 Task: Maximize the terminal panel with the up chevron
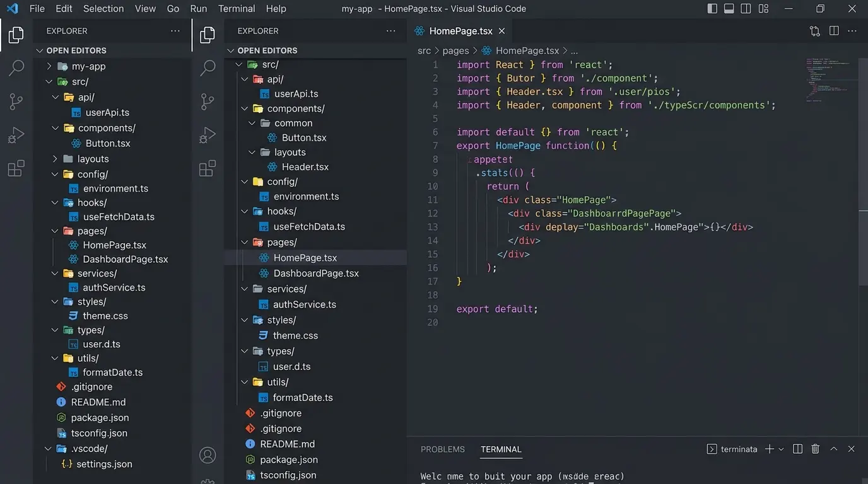click(x=833, y=449)
